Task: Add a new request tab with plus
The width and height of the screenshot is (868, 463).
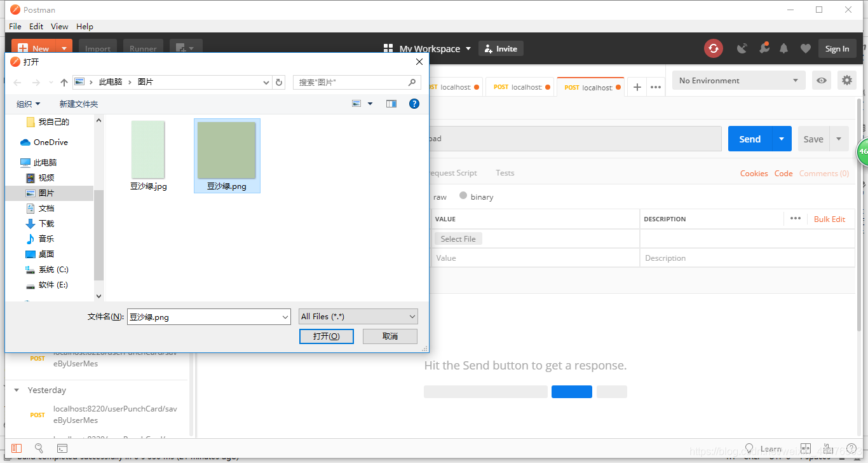Action: [x=637, y=87]
